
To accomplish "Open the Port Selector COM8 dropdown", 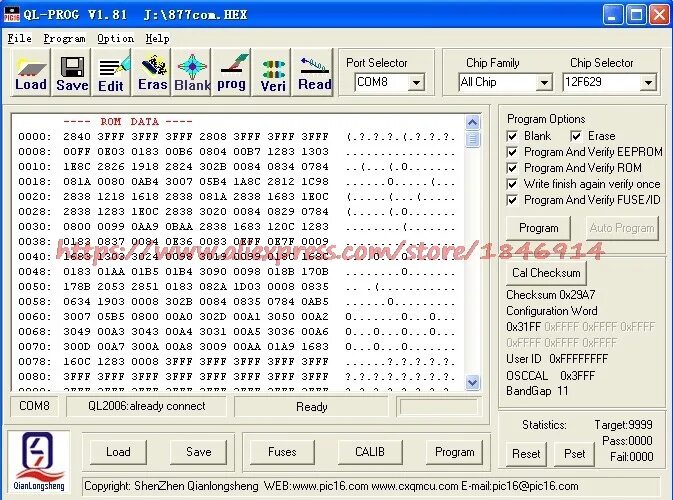I will point(416,82).
